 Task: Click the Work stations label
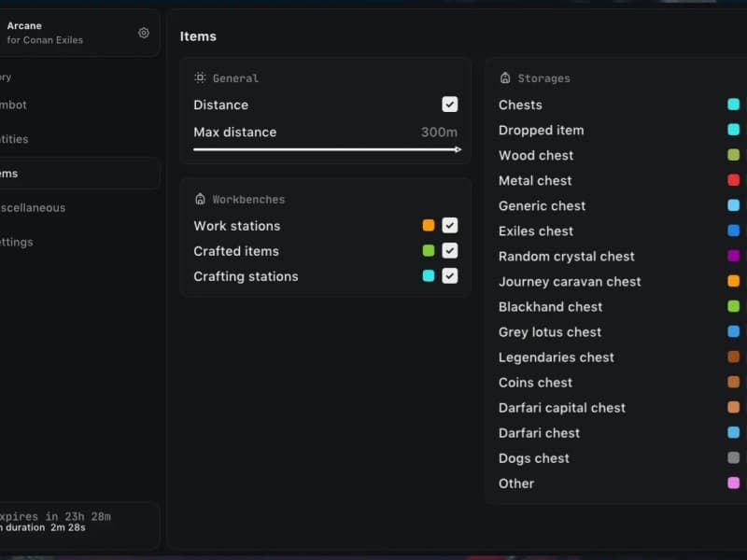[237, 226]
